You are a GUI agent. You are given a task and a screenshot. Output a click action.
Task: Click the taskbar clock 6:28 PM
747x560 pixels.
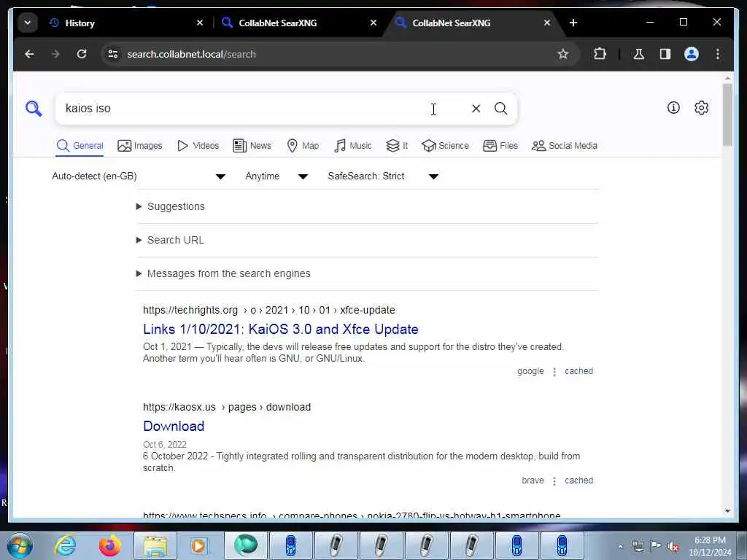[x=710, y=540]
